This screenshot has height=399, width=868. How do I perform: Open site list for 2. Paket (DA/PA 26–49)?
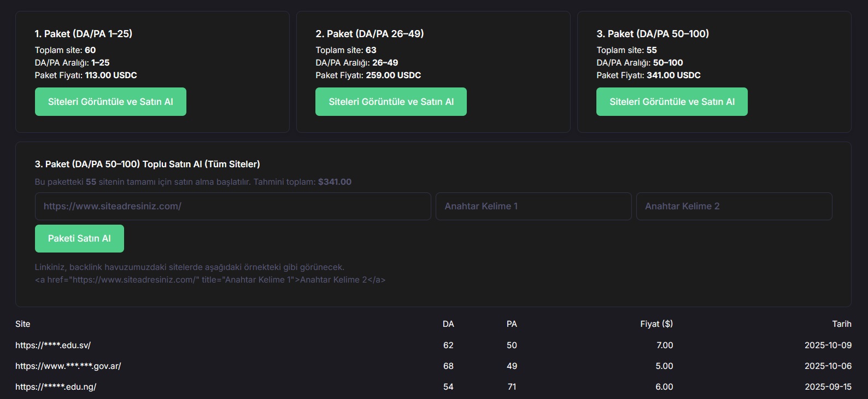click(x=391, y=102)
